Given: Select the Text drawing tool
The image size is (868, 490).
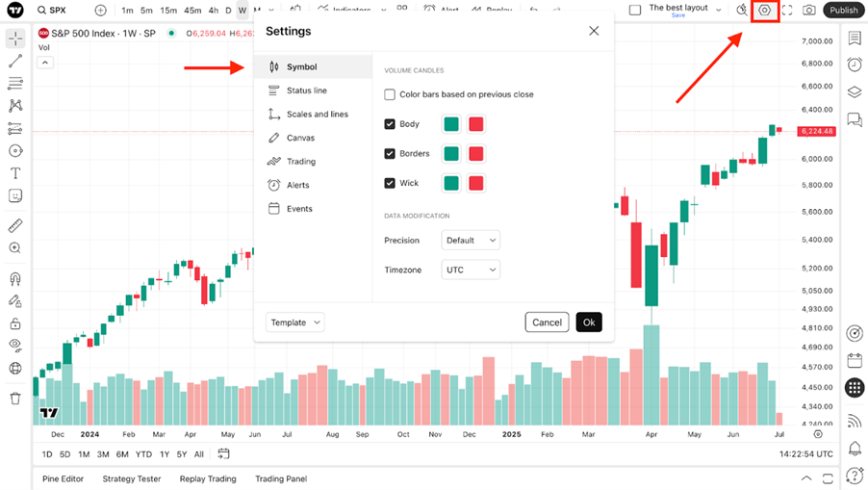Looking at the screenshot, I should (x=15, y=173).
